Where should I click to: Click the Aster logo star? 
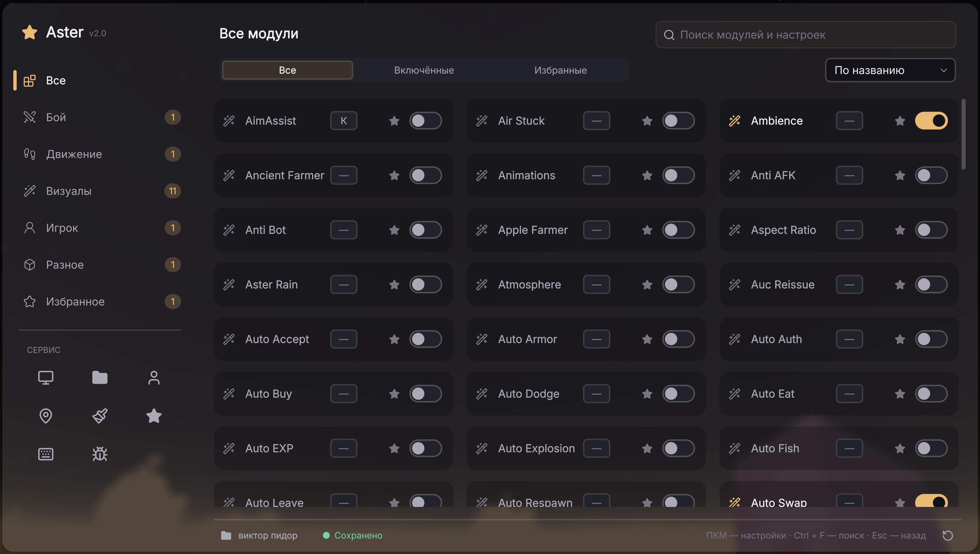click(30, 32)
